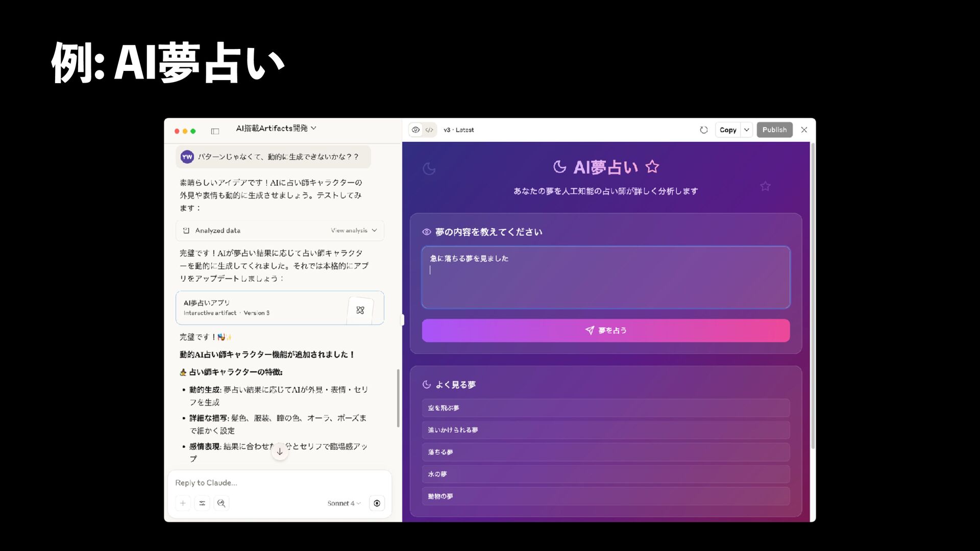Screen dimensions: 980x551
Task: Click the artifact card atom icon
Action: tap(360, 310)
